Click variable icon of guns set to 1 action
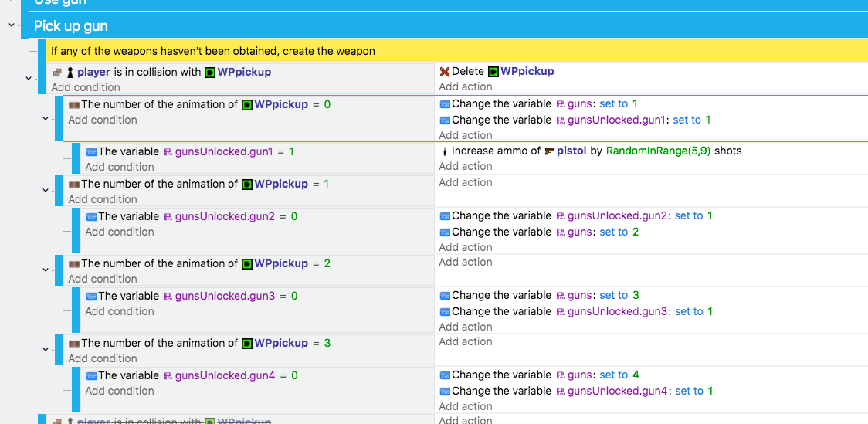This screenshot has height=424, width=868. (x=445, y=104)
